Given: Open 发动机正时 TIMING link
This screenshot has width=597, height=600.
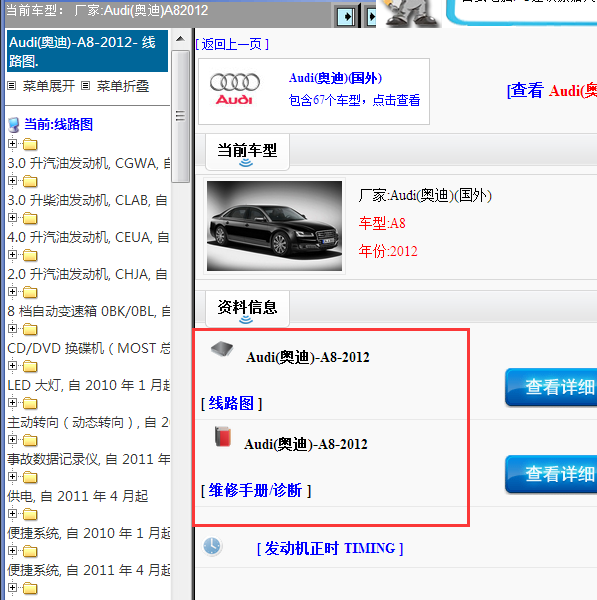Looking at the screenshot, I should pos(330,548).
